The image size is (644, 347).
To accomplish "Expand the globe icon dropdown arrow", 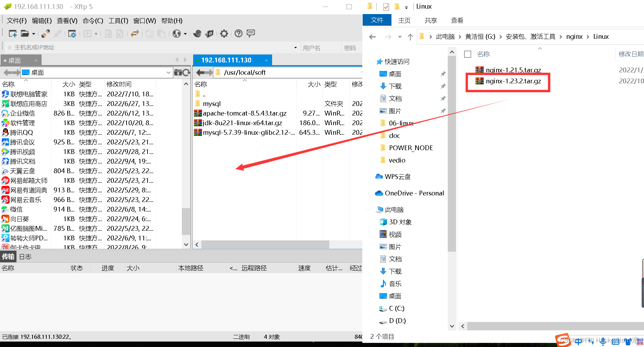I will click(x=185, y=34).
